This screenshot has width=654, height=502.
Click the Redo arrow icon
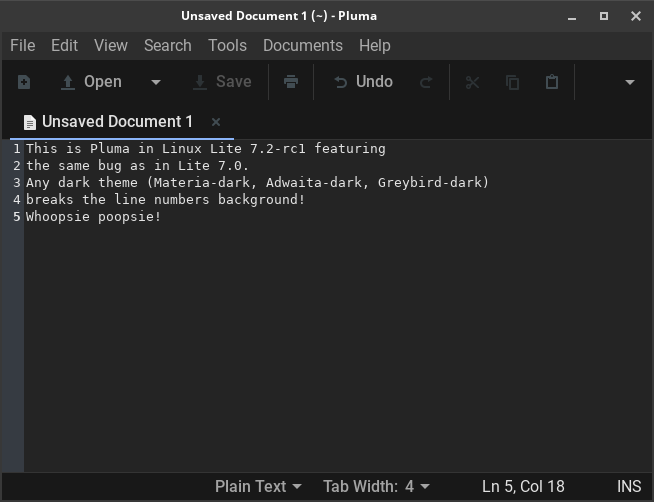coord(426,82)
